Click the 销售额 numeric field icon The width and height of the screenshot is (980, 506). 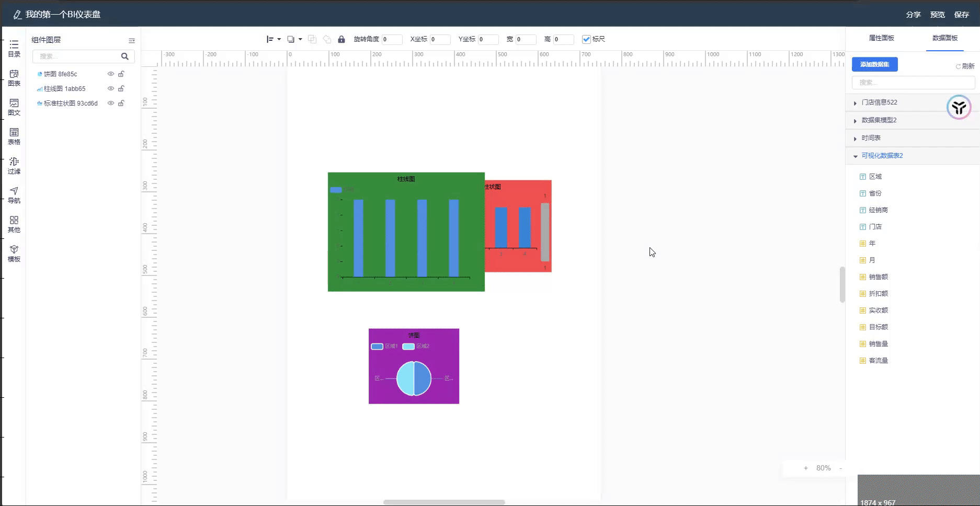coord(863,277)
